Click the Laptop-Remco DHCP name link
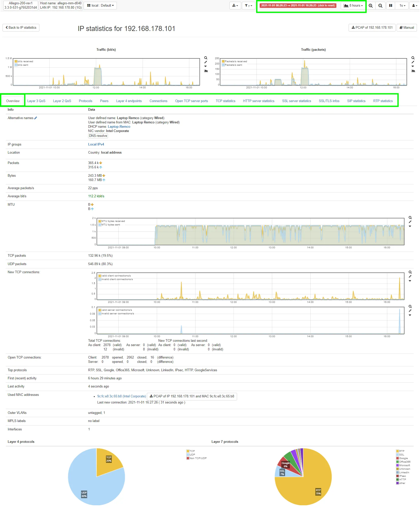Image resolution: width=420 pixels, height=519 pixels. (119, 127)
